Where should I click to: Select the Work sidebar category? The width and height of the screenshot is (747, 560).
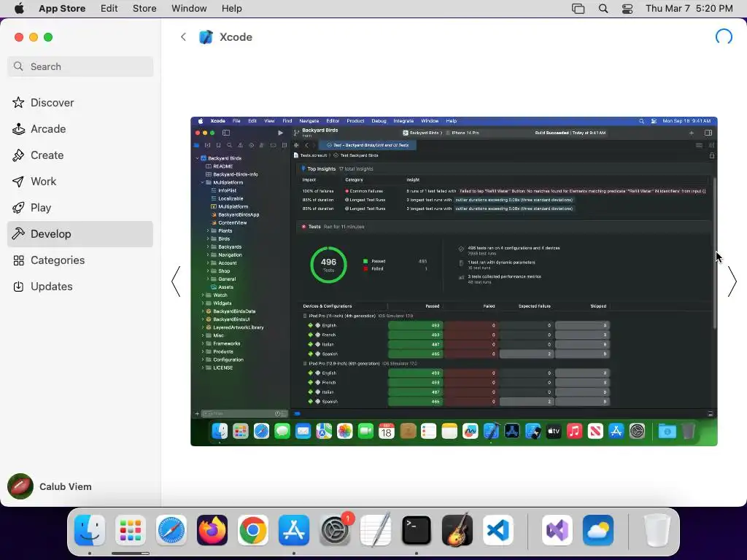click(80, 182)
